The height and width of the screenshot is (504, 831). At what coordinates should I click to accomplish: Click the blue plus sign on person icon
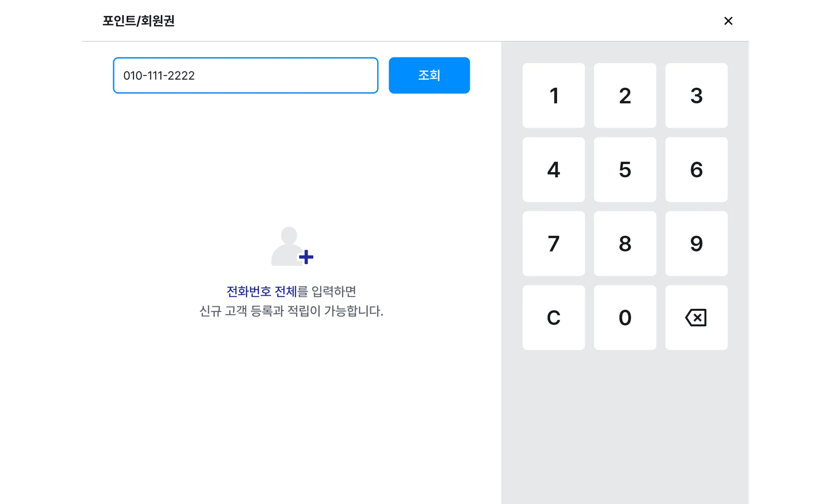point(306,257)
